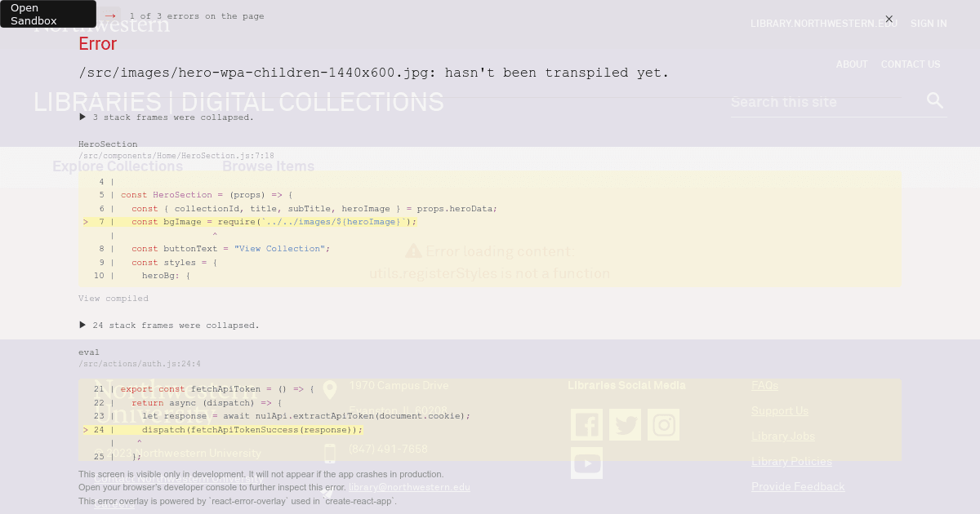Click the YouTube icon
980x514 pixels.
click(586, 463)
